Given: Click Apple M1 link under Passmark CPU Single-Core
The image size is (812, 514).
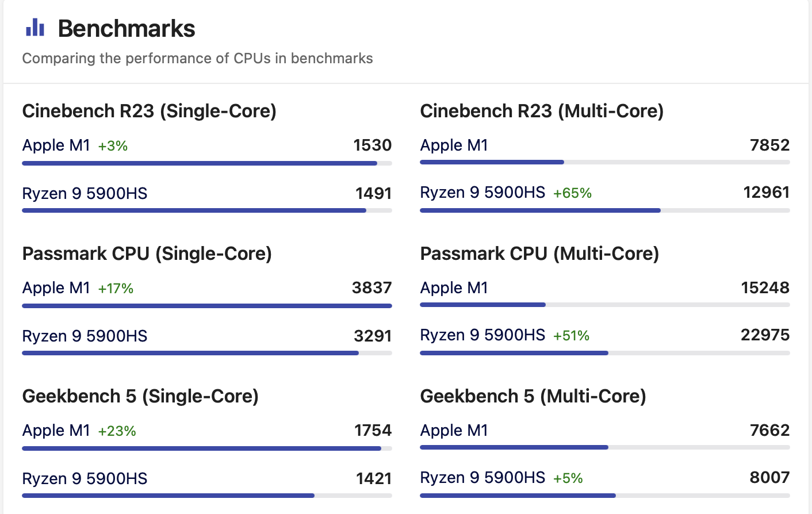Looking at the screenshot, I should pyautogui.click(x=56, y=288).
